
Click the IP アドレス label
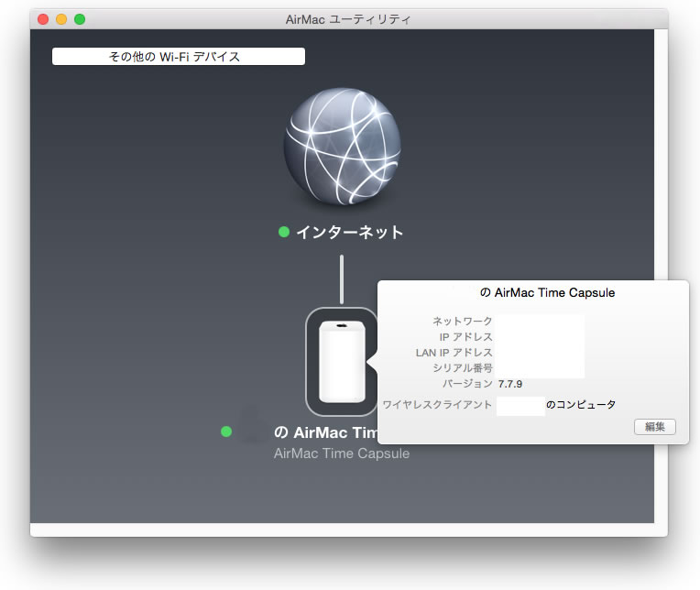pyautogui.click(x=465, y=337)
